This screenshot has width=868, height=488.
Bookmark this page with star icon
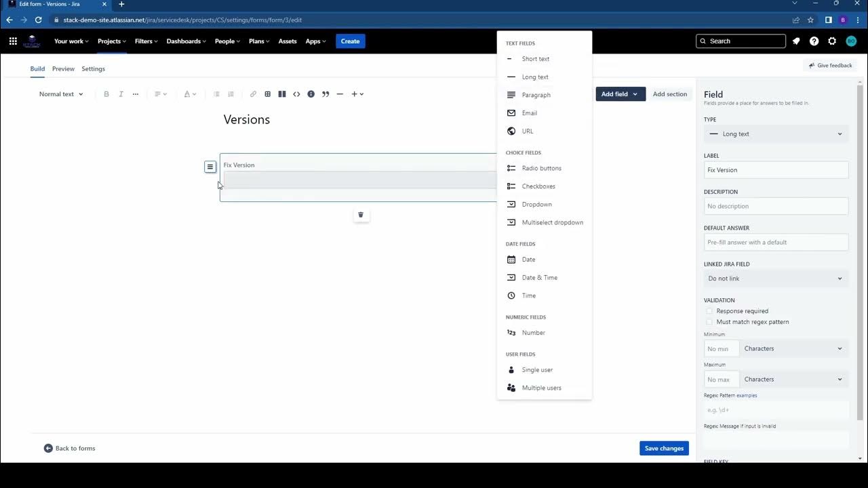pos(810,20)
